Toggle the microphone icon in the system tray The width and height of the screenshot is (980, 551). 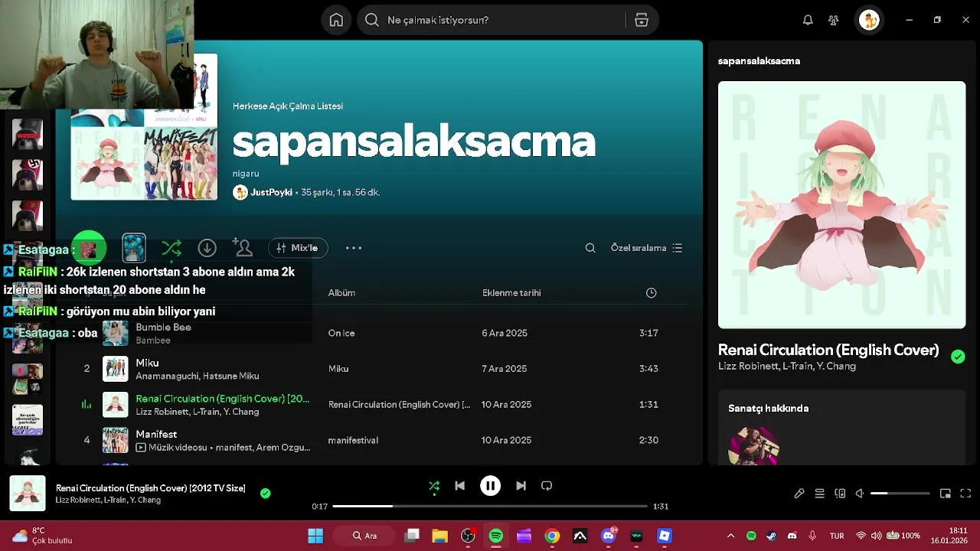(x=812, y=536)
